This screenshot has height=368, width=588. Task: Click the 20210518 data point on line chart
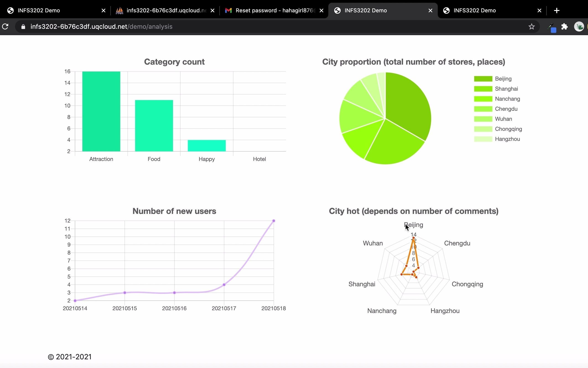pyautogui.click(x=274, y=221)
